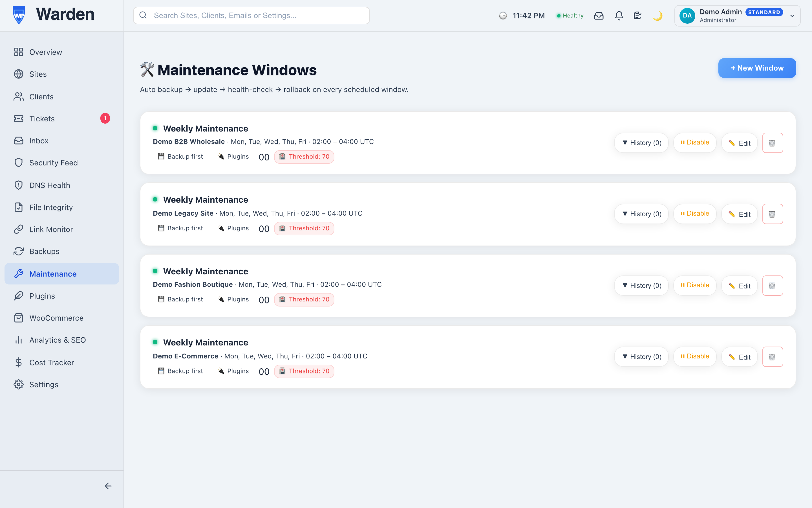Delete the Demo Legacy Site window via trash icon

point(773,214)
